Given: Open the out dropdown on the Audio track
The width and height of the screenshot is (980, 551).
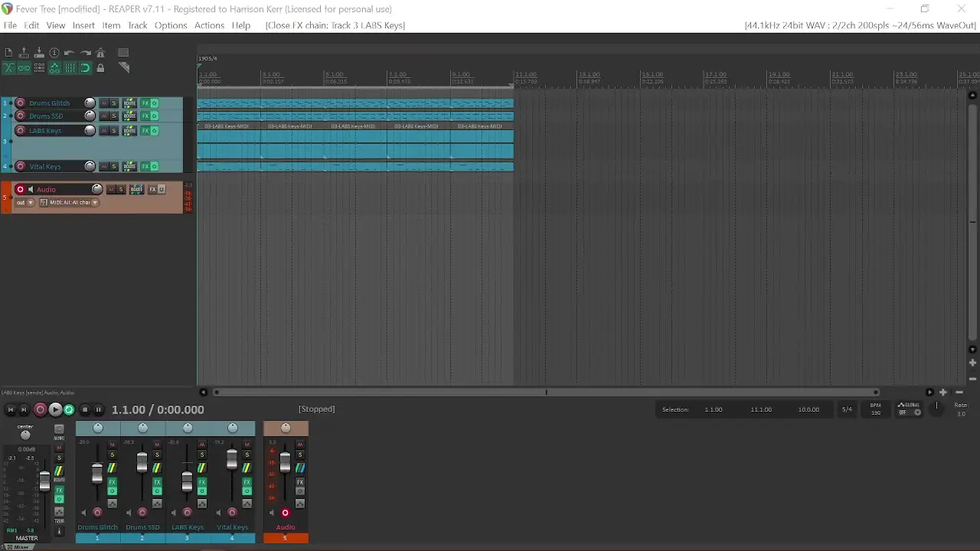Looking at the screenshot, I should [23, 202].
